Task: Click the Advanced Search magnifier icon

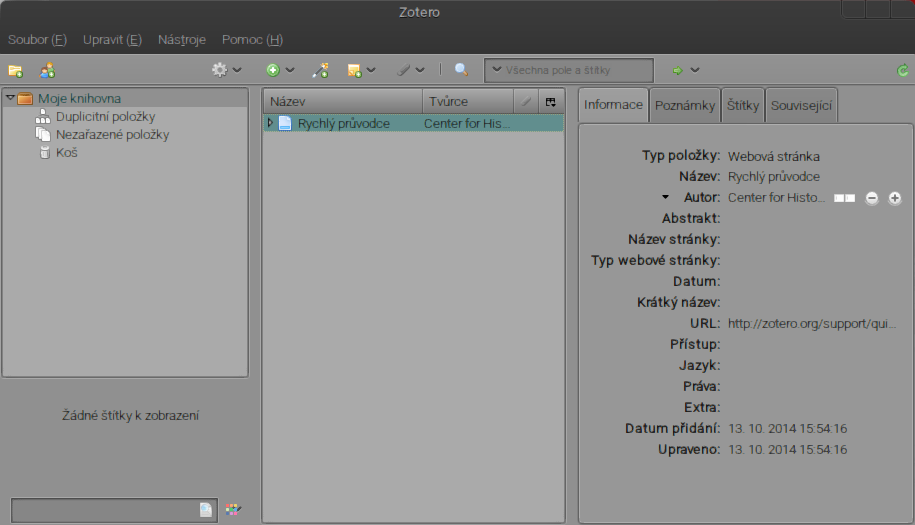Action: (461, 69)
